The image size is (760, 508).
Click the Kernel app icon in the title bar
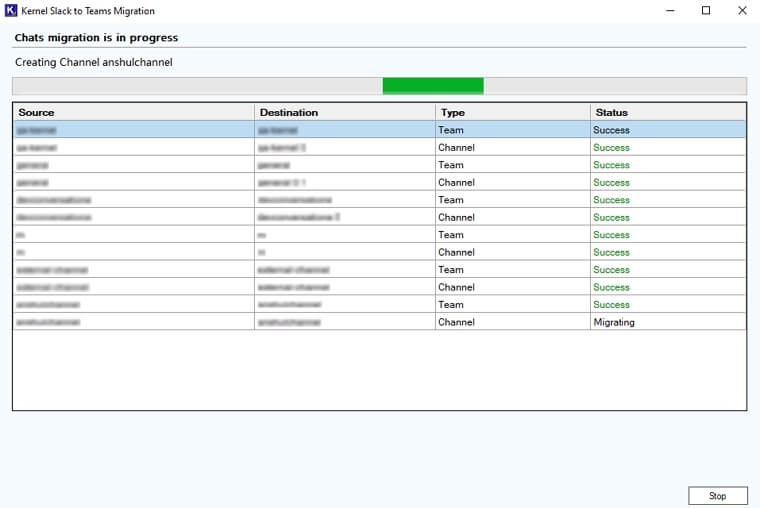11,10
